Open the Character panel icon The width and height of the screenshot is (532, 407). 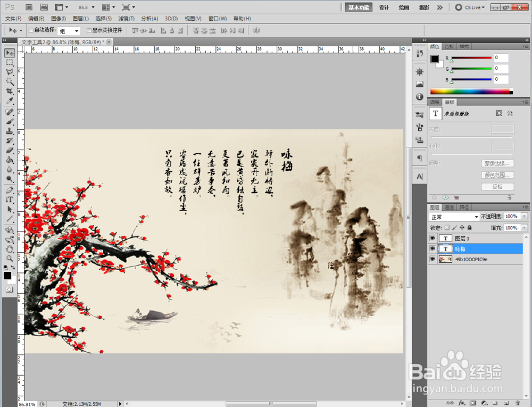tap(420, 177)
